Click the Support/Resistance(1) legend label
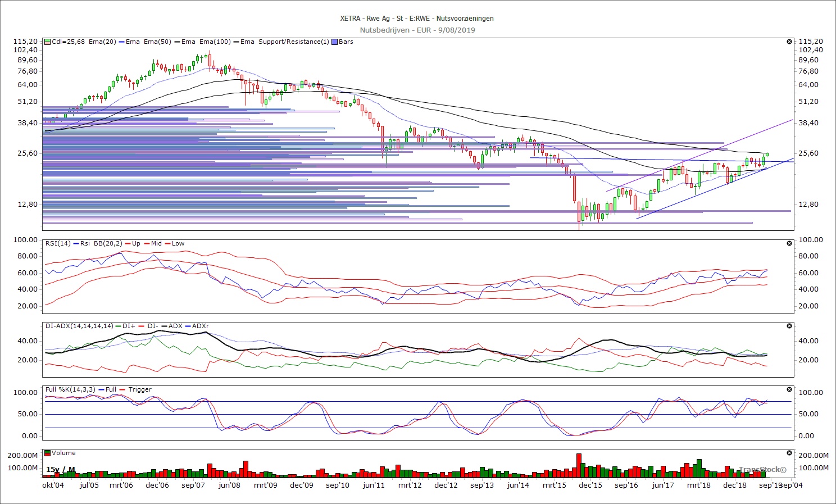The image size is (836, 504). tap(294, 42)
